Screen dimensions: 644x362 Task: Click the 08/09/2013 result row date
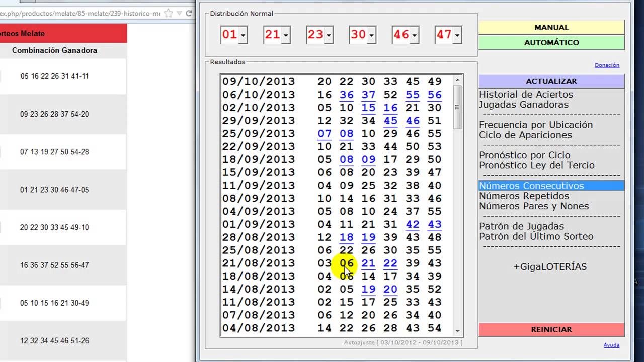(x=259, y=199)
